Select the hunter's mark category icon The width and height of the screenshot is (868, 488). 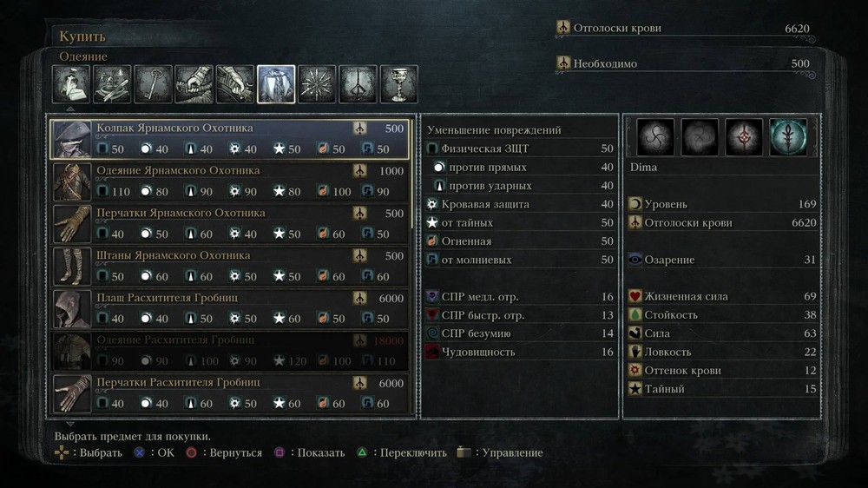coord(358,84)
